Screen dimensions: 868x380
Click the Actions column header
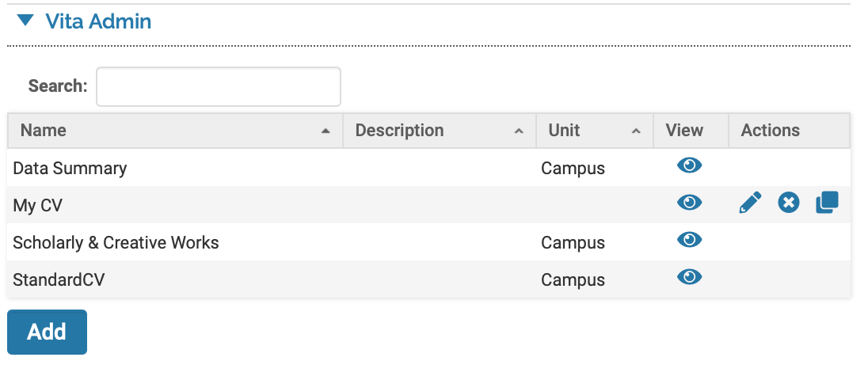(x=770, y=131)
